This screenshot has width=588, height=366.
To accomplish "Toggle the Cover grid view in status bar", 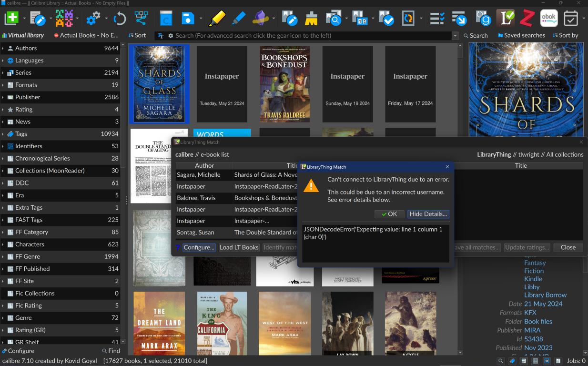I will pos(535,361).
